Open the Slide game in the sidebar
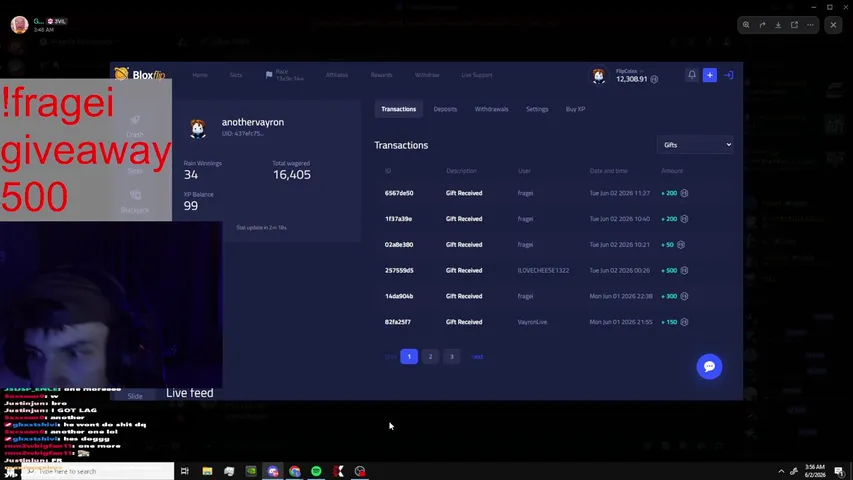 point(135,396)
